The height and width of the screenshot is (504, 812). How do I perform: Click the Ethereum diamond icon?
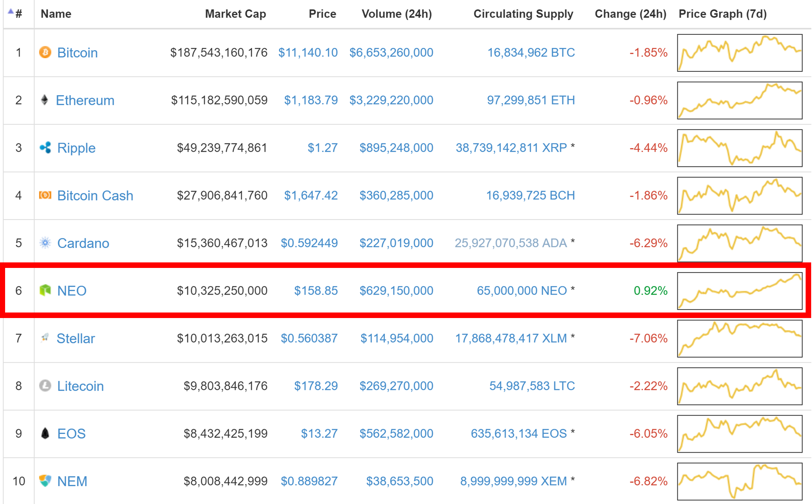tap(45, 100)
